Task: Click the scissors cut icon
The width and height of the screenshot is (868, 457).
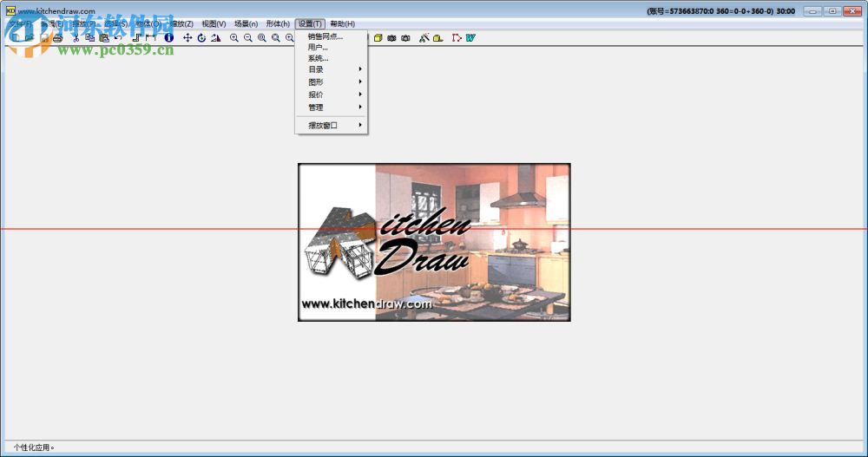Action: (x=76, y=38)
